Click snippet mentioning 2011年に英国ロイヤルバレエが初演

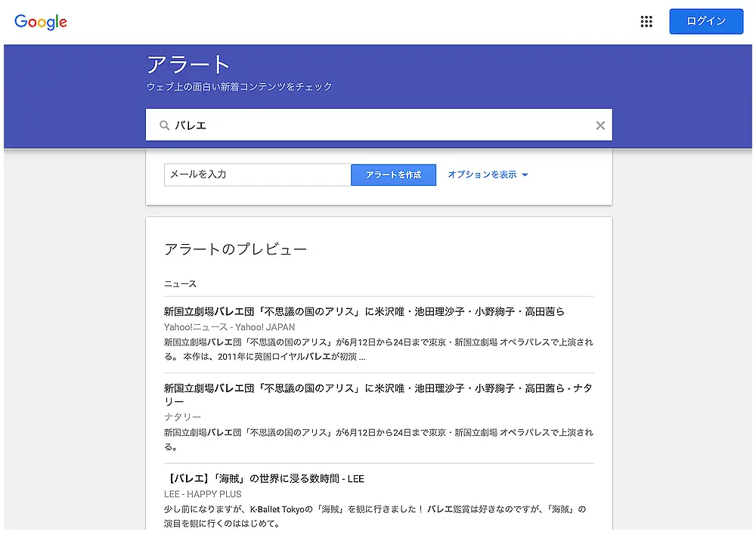(x=379, y=349)
